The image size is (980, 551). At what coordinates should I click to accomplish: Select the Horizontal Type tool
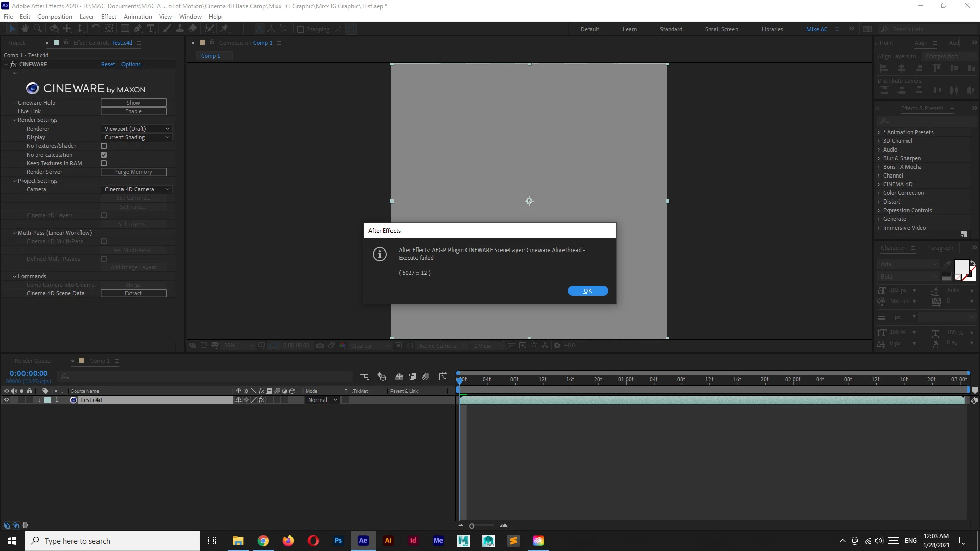click(151, 29)
